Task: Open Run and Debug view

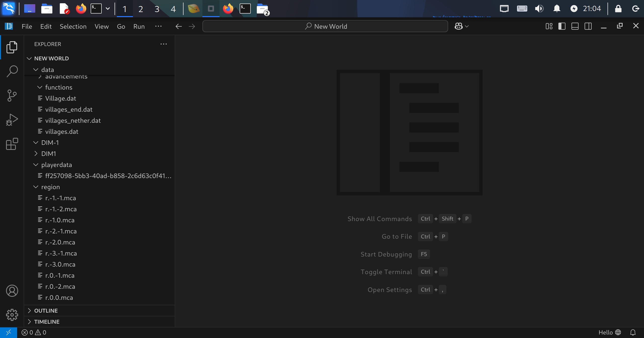Action: [12, 120]
